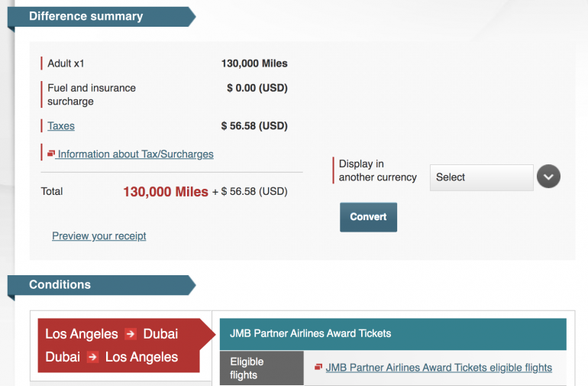588x386 pixels.
Task: Click the arrow icon between Los Angeles and Dubai
Action: tap(131, 334)
